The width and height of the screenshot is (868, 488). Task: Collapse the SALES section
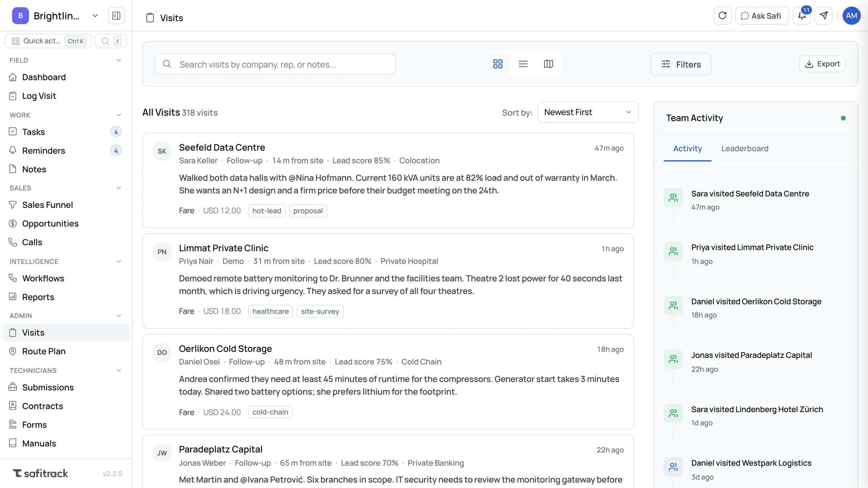[x=119, y=188]
